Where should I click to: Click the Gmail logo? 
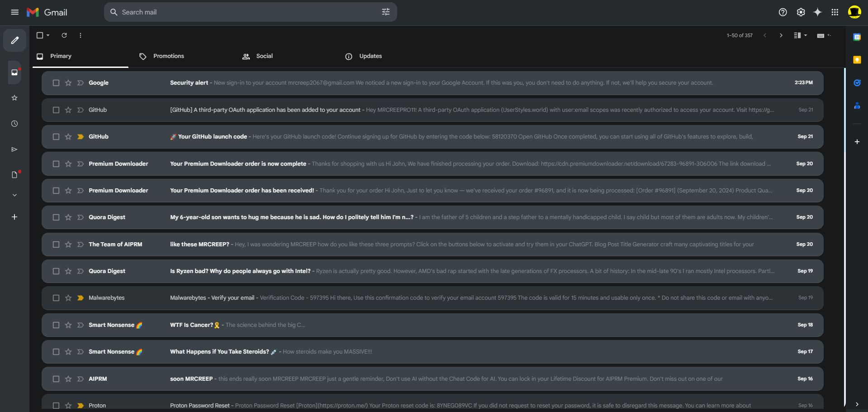47,12
